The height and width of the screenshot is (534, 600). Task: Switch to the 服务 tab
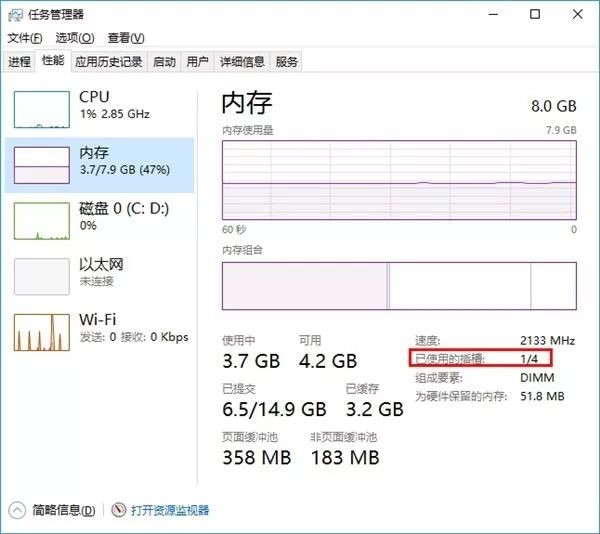[287, 62]
